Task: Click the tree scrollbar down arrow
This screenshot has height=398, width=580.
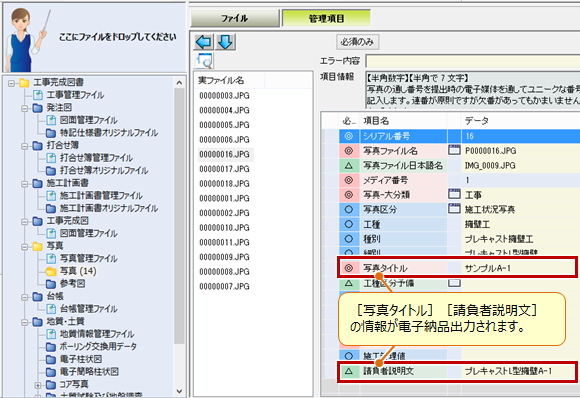Action: point(179,391)
